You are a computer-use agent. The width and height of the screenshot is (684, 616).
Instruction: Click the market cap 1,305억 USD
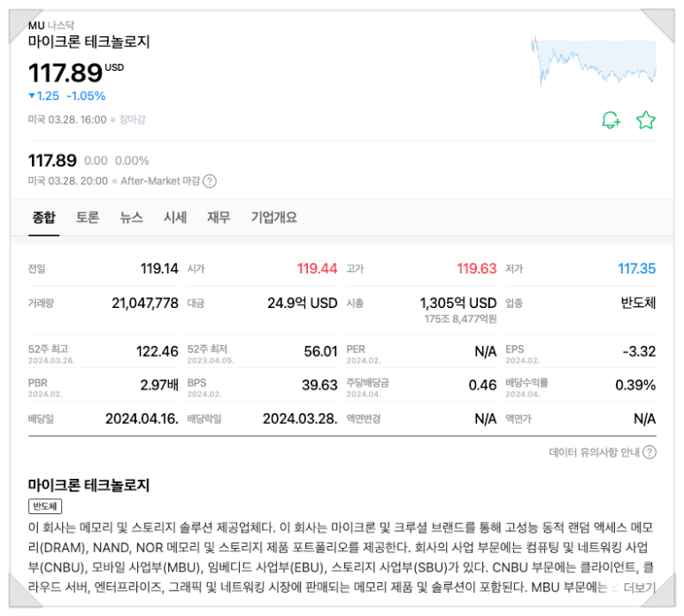[x=458, y=304]
